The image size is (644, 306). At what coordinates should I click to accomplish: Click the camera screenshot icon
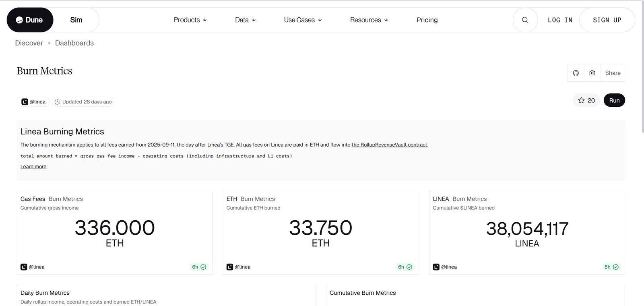592,73
